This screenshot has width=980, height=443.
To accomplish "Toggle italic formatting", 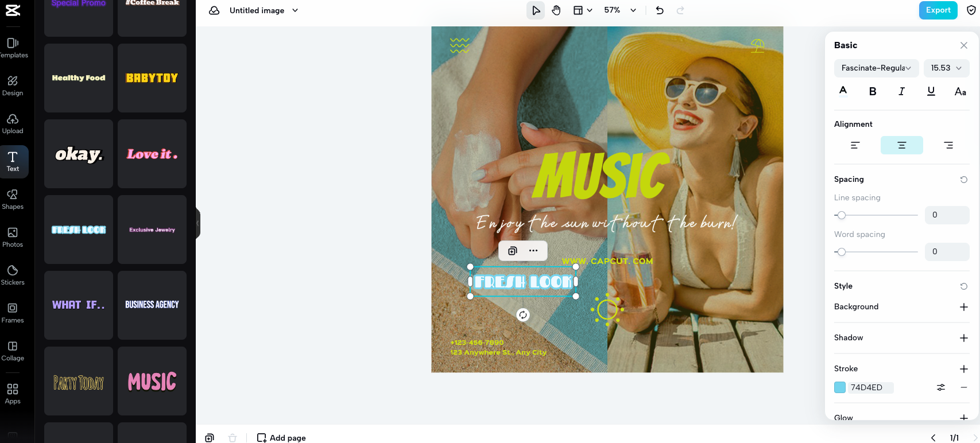I will tap(902, 91).
